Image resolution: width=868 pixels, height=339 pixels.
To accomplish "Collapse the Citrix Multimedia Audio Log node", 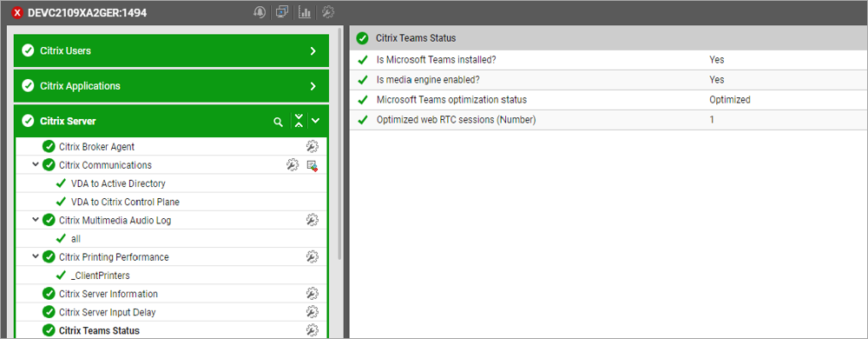I will point(36,220).
